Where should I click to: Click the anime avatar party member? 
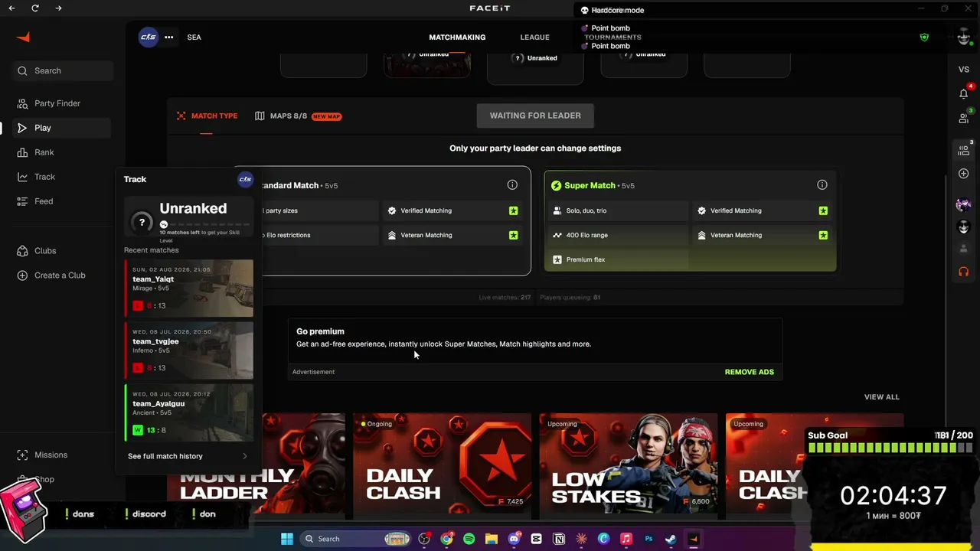tap(963, 204)
